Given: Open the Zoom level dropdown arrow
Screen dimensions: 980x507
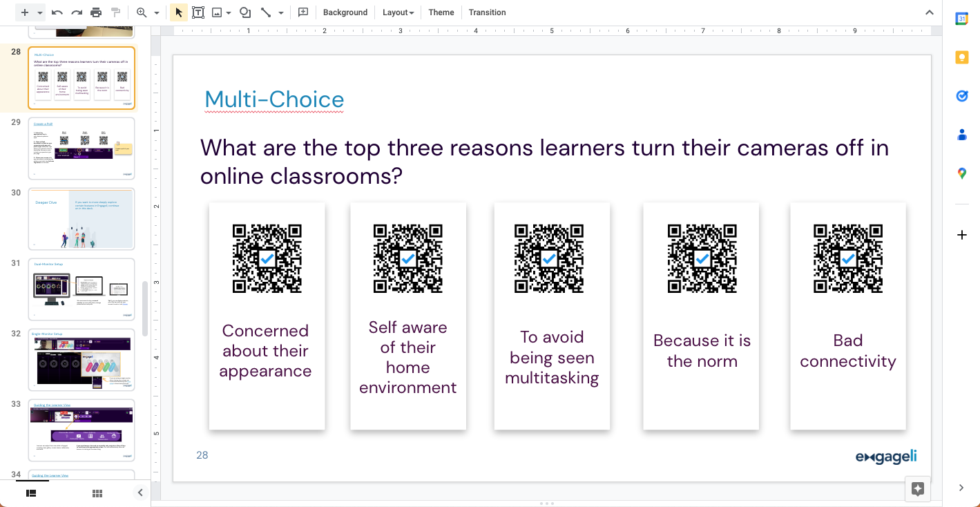Looking at the screenshot, I should [x=157, y=12].
